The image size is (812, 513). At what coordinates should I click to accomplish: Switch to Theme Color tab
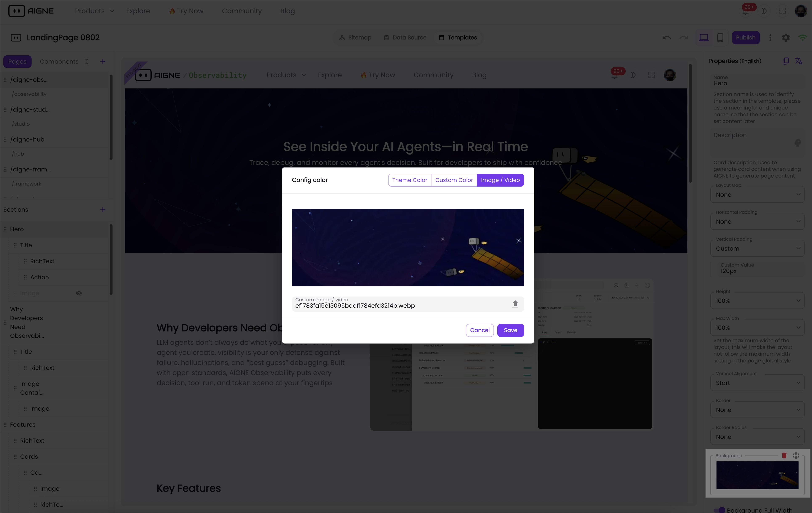pos(409,180)
